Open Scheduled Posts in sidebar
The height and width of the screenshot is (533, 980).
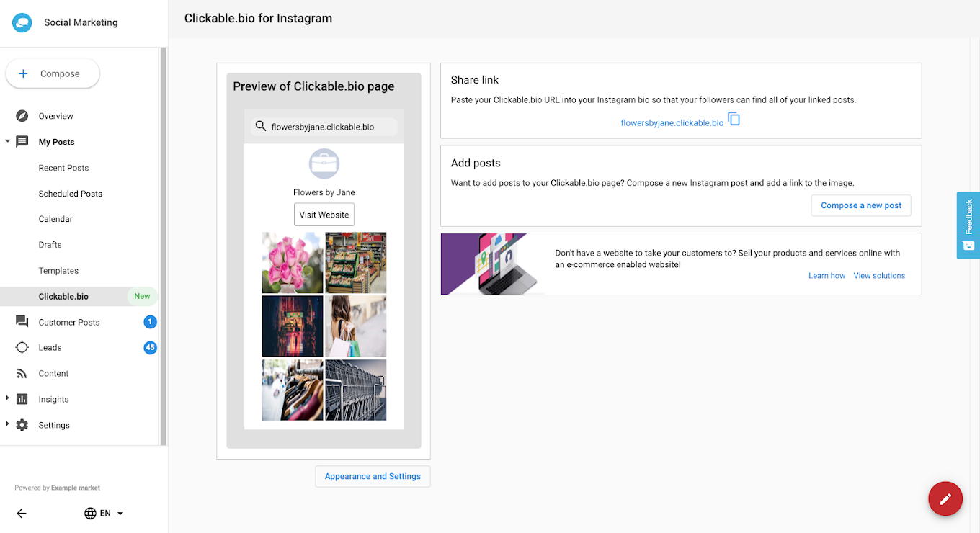coord(71,194)
